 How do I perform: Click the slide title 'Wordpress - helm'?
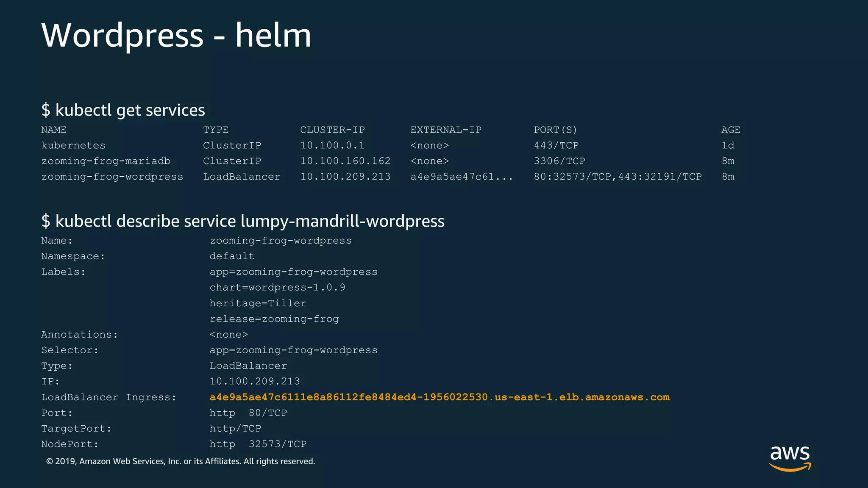[x=176, y=35]
